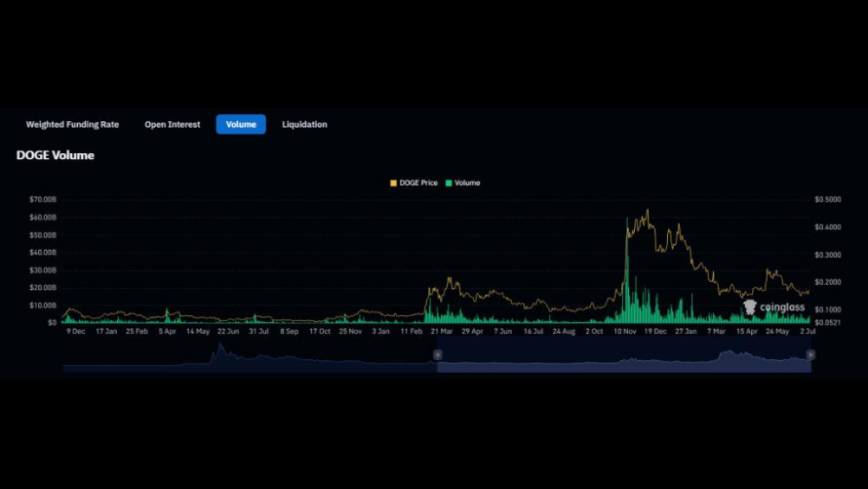Image resolution: width=868 pixels, height=489 pixels.
Task: Click the $0.0521 price axis label
Action: click(828, 322)
